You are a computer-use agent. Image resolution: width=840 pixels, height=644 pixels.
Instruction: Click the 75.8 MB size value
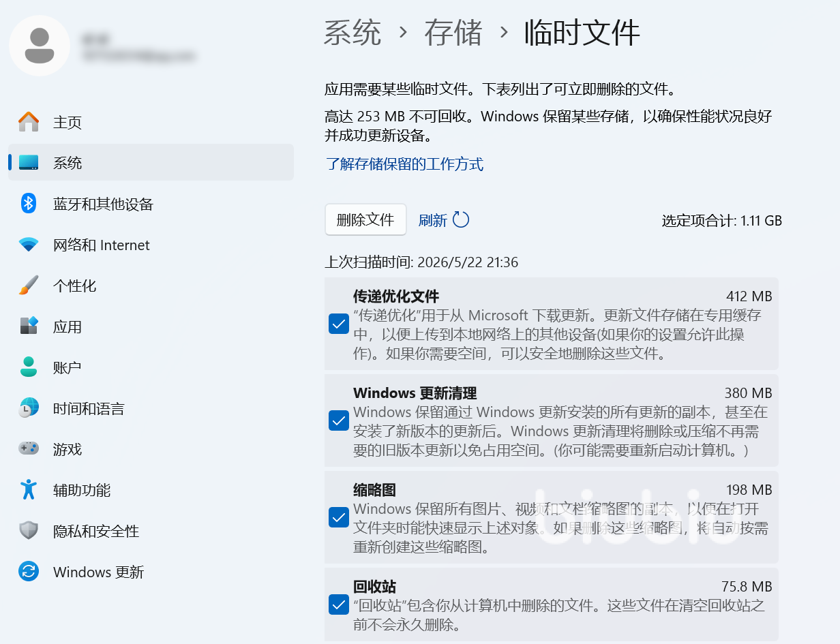coord(747,587)
